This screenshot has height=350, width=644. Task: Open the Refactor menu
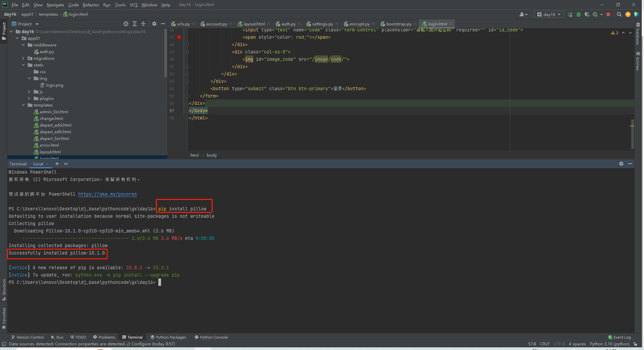pyautogui.click(x=91, y=5)
